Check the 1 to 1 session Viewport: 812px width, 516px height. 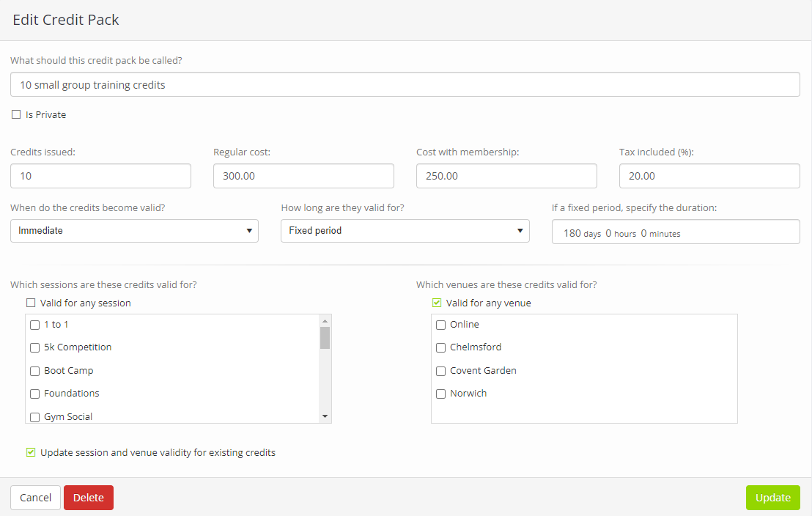[x=34, y=325]
